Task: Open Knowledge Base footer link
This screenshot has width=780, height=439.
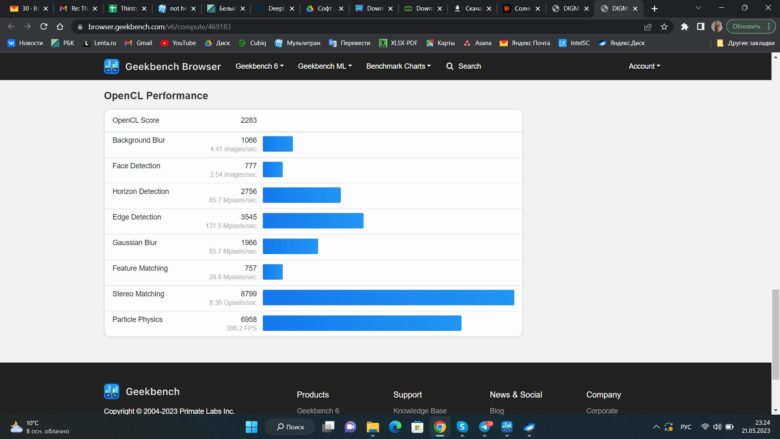Action: 420,411
